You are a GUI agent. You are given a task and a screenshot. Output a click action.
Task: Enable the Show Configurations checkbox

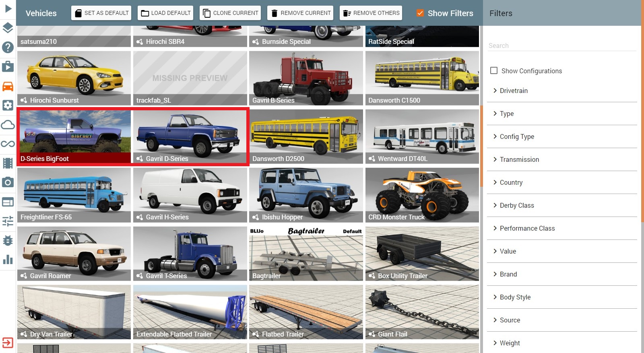(494, 70)
